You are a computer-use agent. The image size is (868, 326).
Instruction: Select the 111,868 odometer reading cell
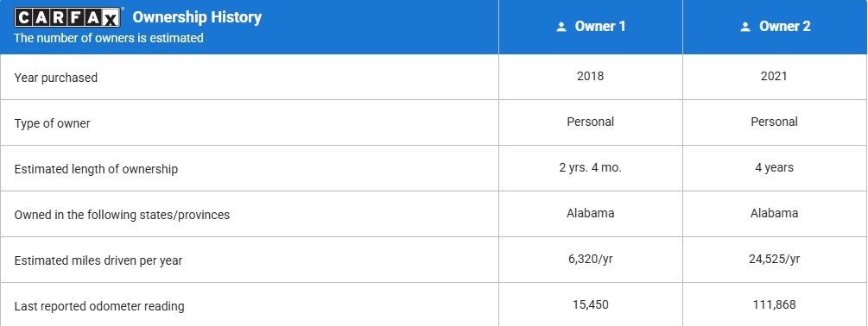(x=775, y=304)
